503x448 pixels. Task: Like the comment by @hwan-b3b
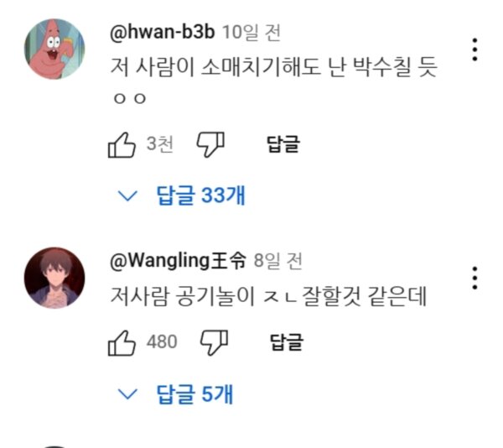pyautogui.click(x=122, y=145)
